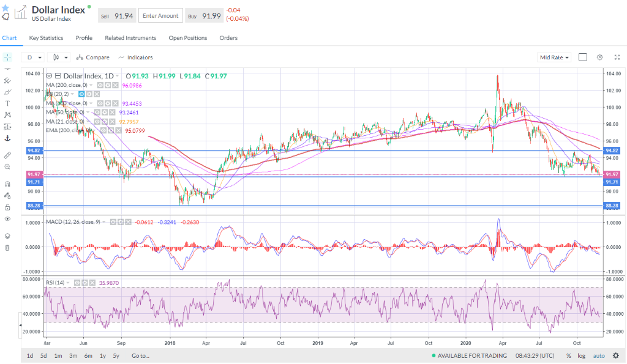
Task: Open the Related Instruments tab
Action: 130,37
